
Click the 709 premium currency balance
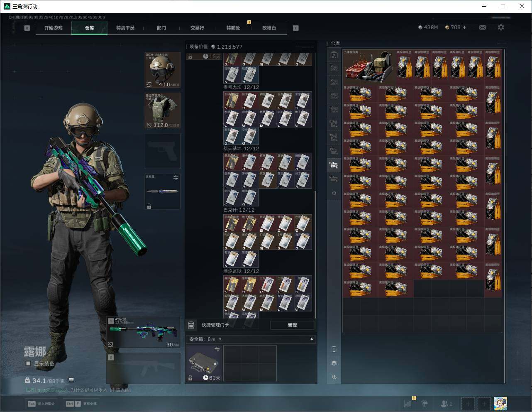(x=453, y=27)
